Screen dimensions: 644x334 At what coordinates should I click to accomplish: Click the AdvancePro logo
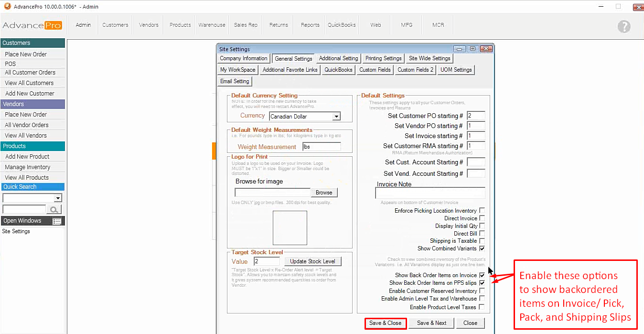click(x=32, y=25)
